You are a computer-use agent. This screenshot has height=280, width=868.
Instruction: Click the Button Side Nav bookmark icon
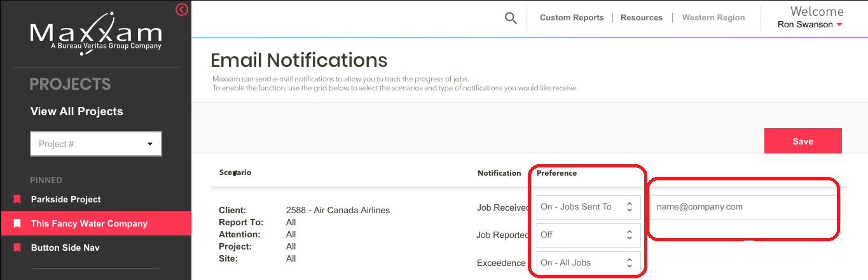pyautogui.click(x=17, y=248)
